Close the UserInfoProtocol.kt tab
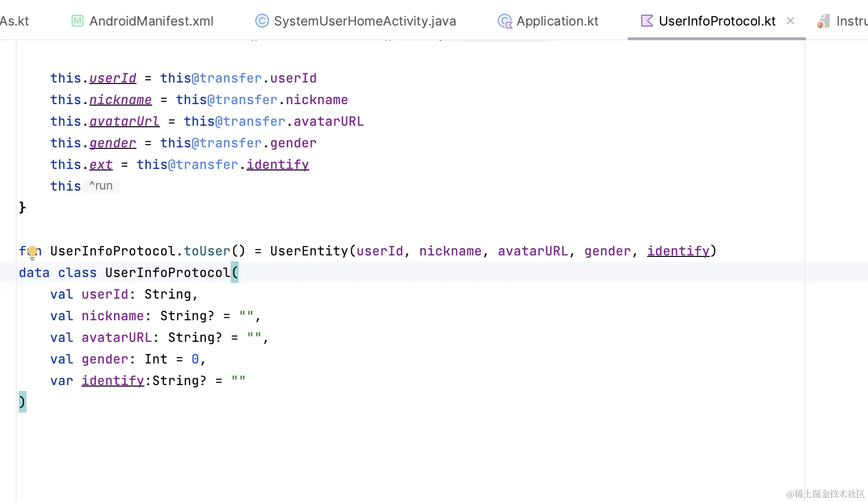The width and height of the screenshot is (868, 502). coord(790,21)
